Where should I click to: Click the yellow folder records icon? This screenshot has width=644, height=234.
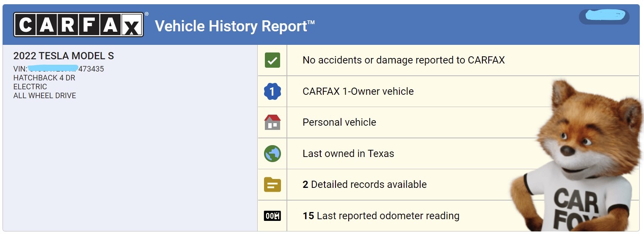click(x=272, y=184)
